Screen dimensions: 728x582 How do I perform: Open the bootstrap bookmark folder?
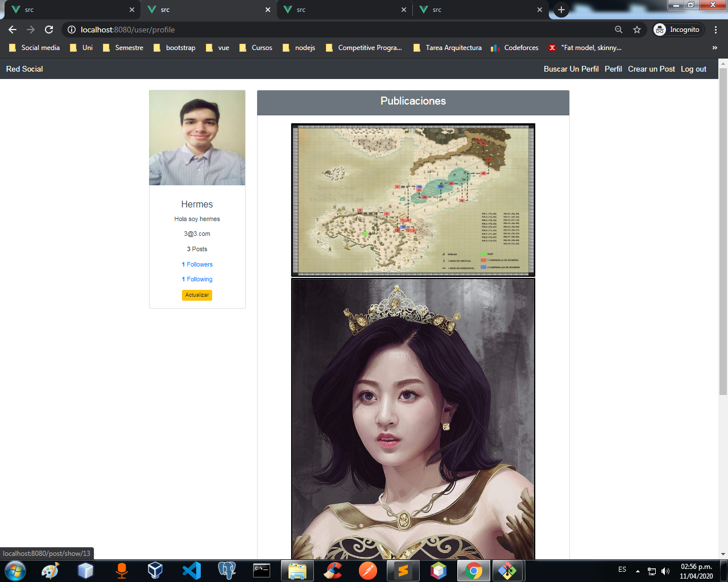click(x=175, y=48)
